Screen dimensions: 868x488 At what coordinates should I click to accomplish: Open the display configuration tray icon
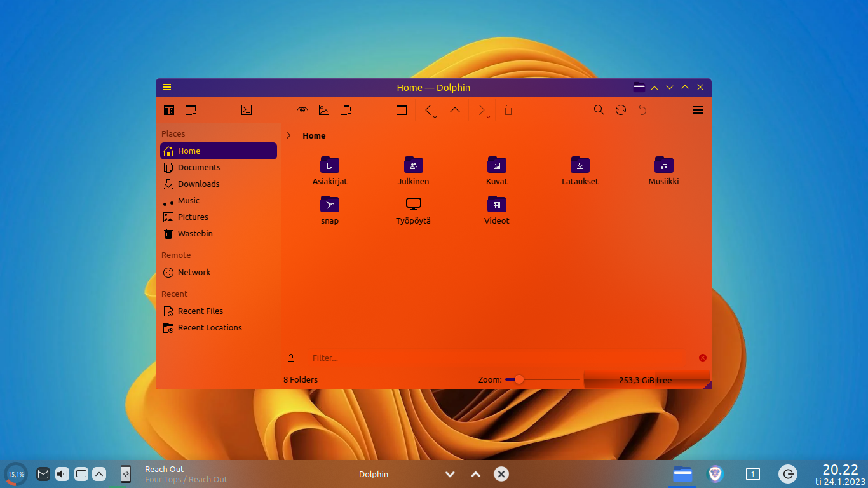pyautogui.click(x=81, y=474)
